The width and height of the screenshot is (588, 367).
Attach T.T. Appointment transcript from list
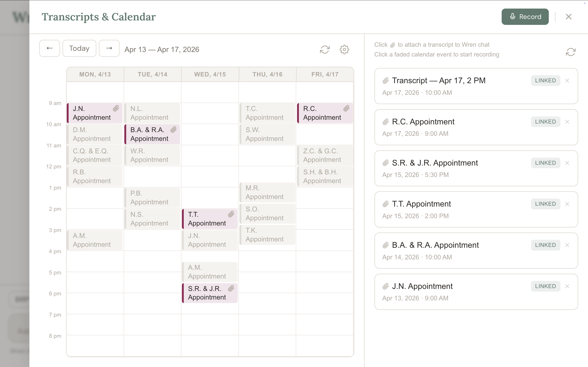click(386, 204)
